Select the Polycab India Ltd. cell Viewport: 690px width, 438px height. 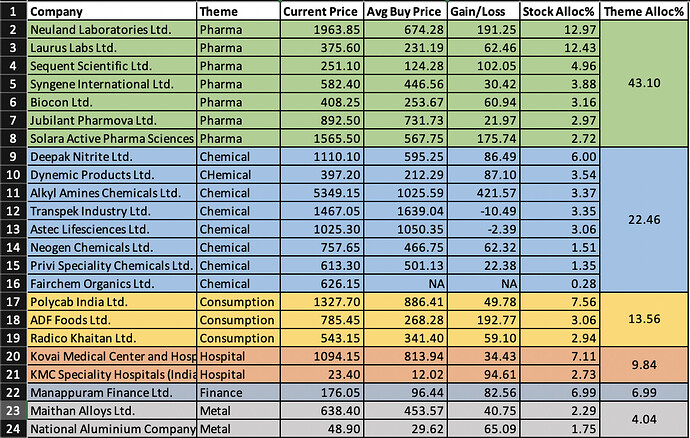[110, 301]
